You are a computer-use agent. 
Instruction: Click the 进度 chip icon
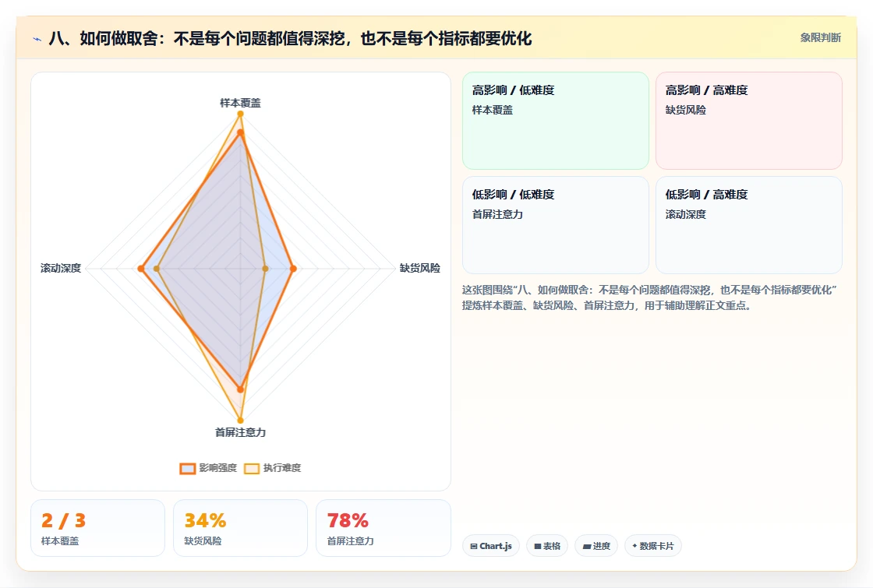(x=586, y=546)
